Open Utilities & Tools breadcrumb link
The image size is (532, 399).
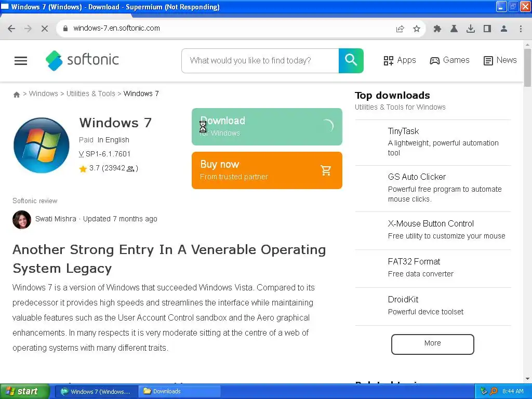[90, 94]
